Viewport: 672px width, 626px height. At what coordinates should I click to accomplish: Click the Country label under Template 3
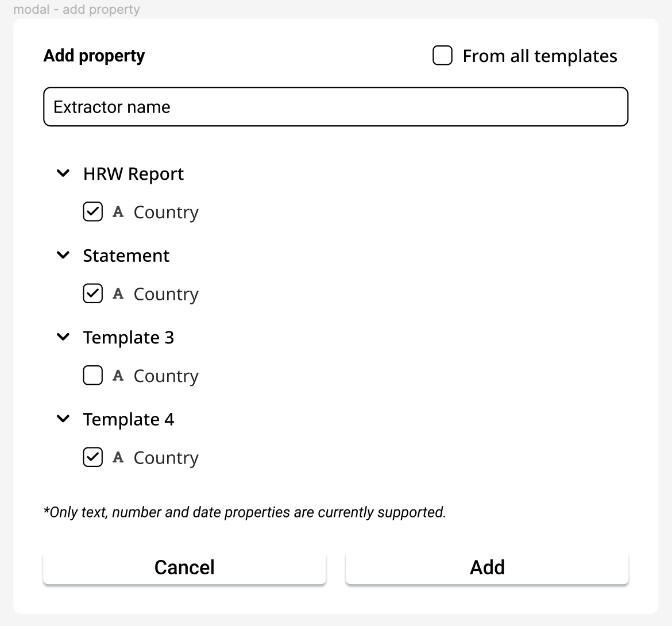point(166,376)
